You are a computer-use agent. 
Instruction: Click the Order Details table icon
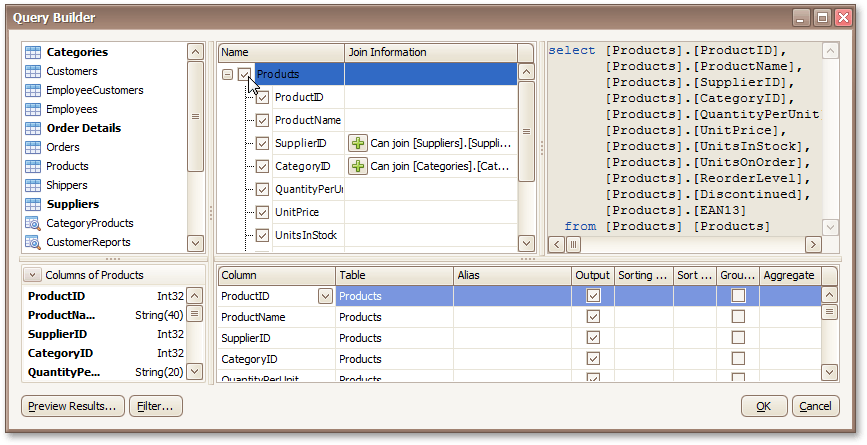[32, 128]
